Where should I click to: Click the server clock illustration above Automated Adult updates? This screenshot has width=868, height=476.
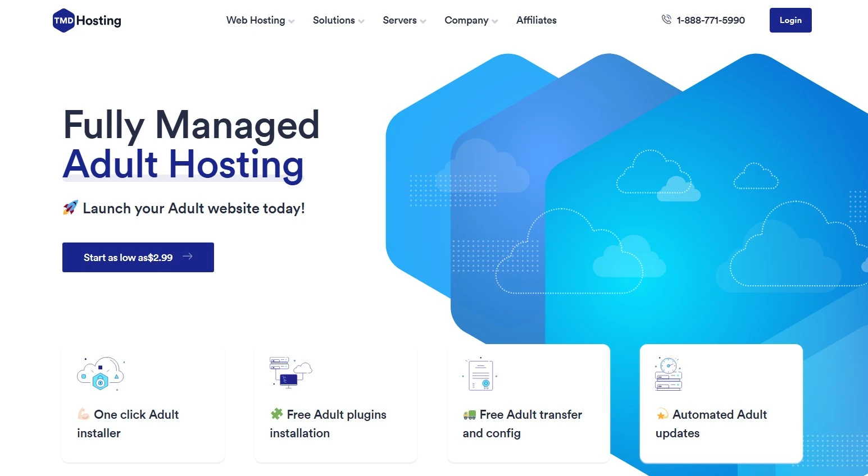(x=669, y=373)
